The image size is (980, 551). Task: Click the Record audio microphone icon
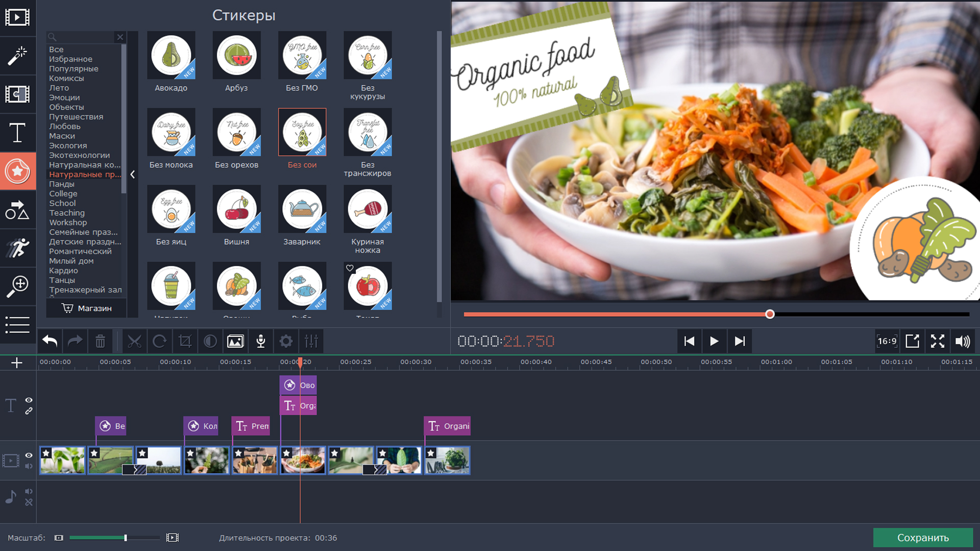pos(260,341)
